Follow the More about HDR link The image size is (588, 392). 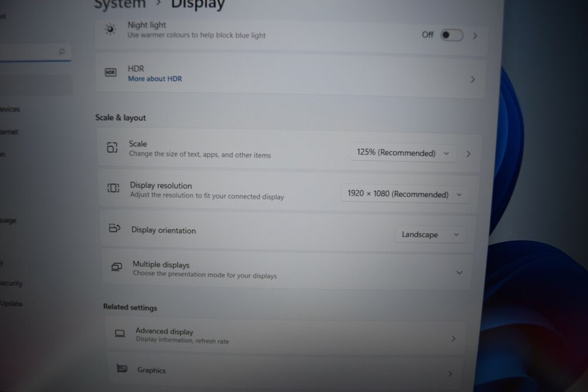coord(155,79)
